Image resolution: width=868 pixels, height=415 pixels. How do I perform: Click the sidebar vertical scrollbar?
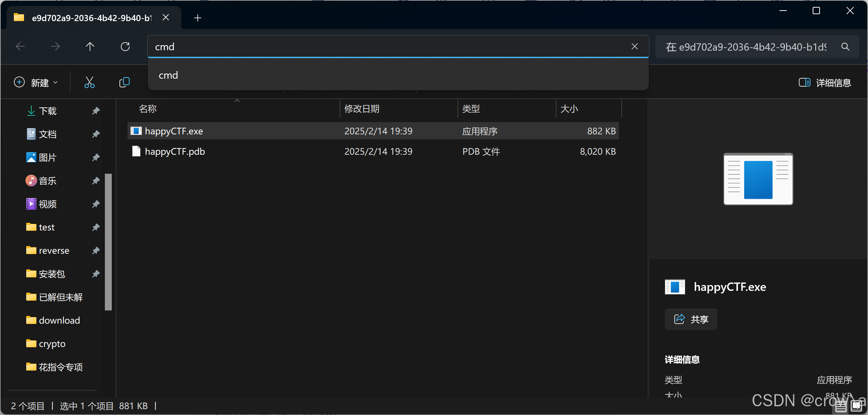pyautogui.click(x=108, y=242)
